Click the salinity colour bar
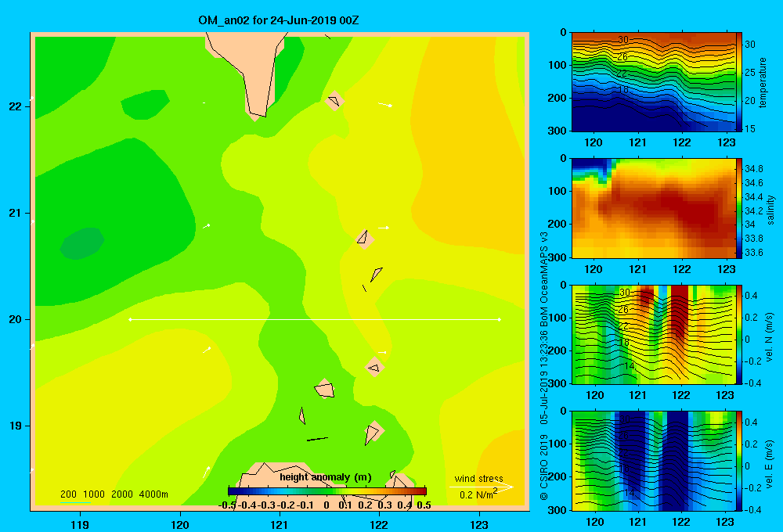This screenshot has width=783, height=532. [739, 208]
